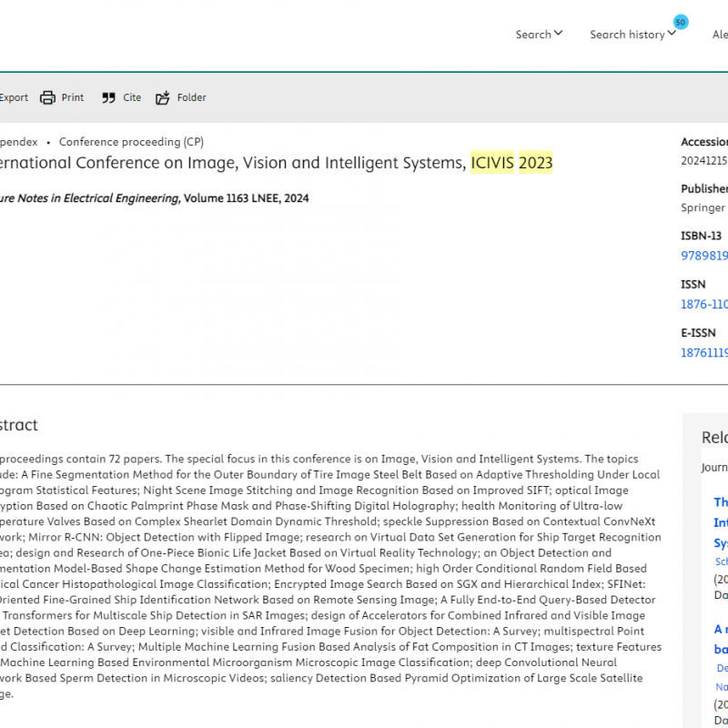Click the Export button
The height and width of the screenshot is (728, 728).
(14, 97)
